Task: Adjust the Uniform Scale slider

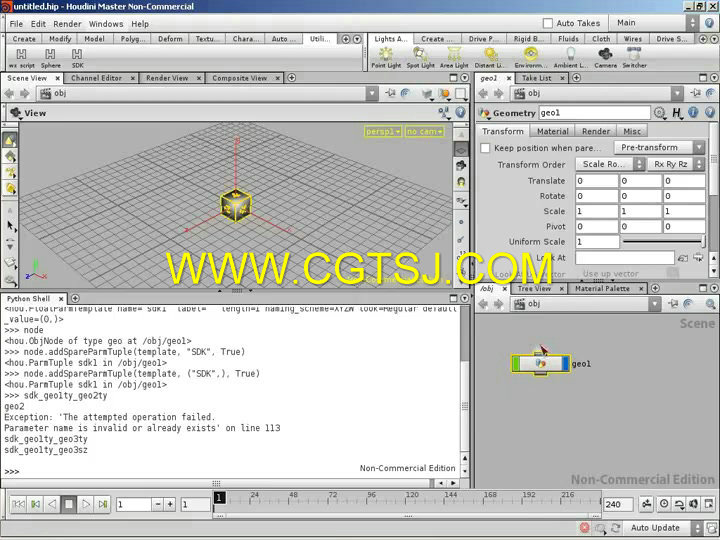Action: 664,242
